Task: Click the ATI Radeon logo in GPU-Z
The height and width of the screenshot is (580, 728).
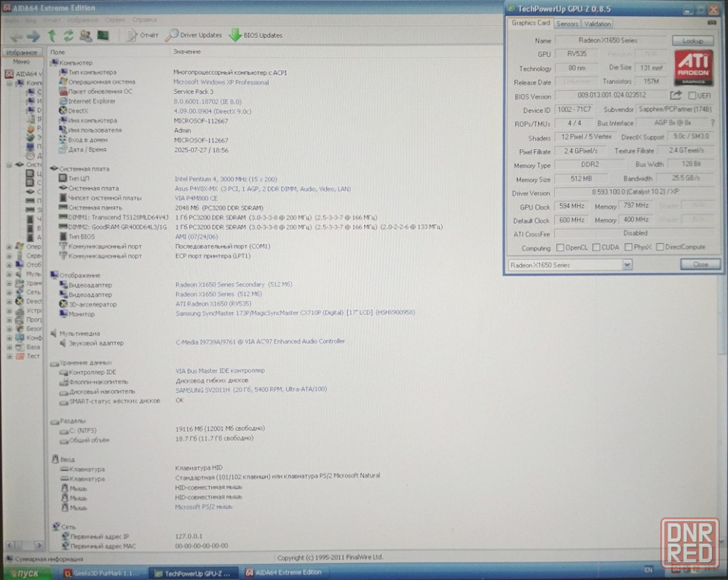Action: [x=693, y=68]
